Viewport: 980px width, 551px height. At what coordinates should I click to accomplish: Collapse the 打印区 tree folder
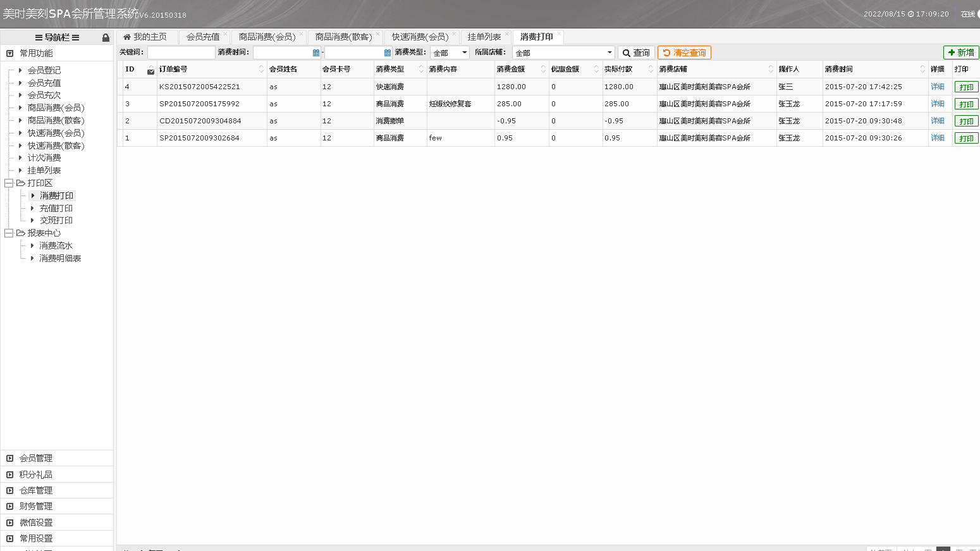9,183
